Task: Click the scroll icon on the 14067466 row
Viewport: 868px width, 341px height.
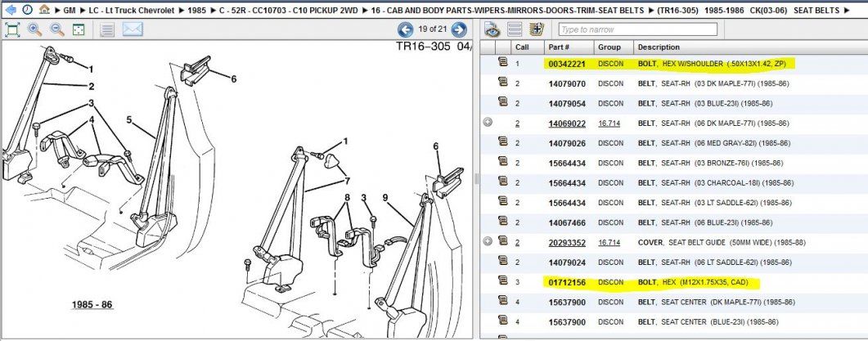Action: (502, 222)
